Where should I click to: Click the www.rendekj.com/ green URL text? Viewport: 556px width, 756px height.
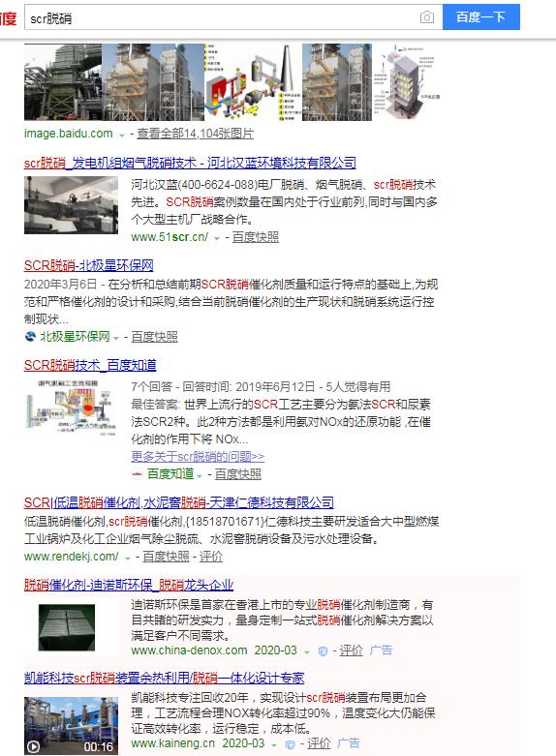72,557
